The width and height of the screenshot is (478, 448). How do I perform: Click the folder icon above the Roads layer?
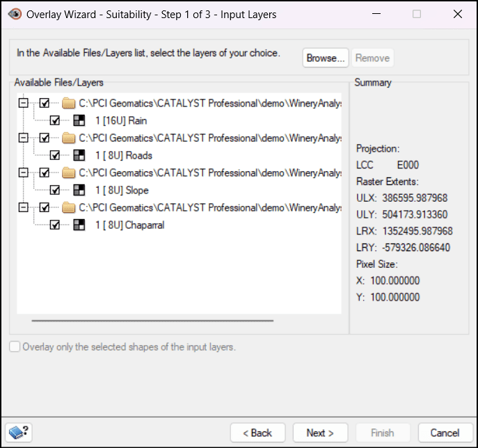click(x=69, y=138)
